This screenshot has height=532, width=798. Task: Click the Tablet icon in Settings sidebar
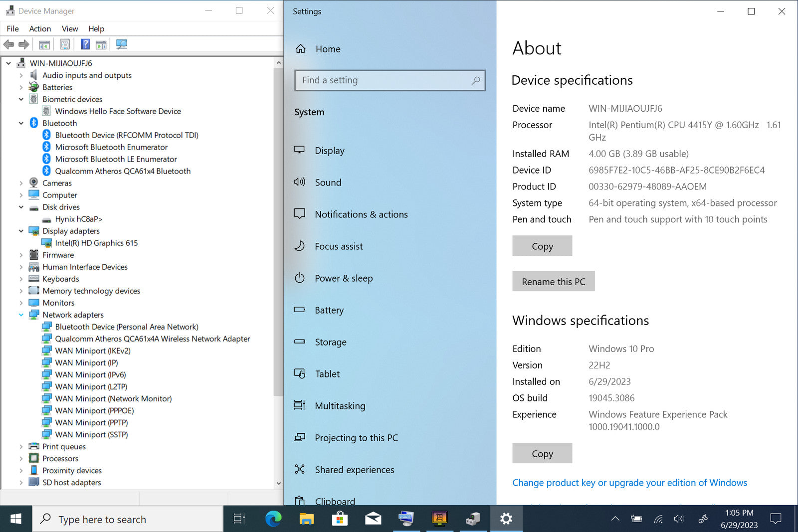tap(299, 373)
